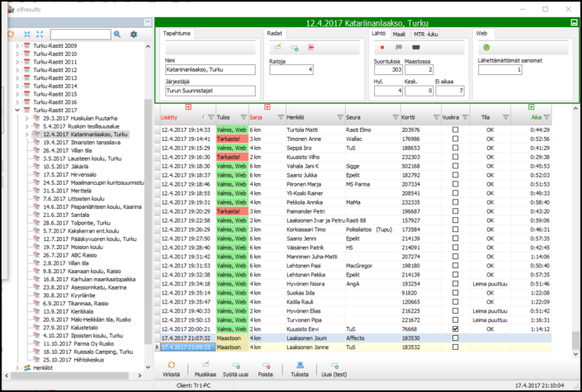Viewport: 582px width, 392px height.
Task: Open the MTR -luku tab
Action: coord(426,33)
